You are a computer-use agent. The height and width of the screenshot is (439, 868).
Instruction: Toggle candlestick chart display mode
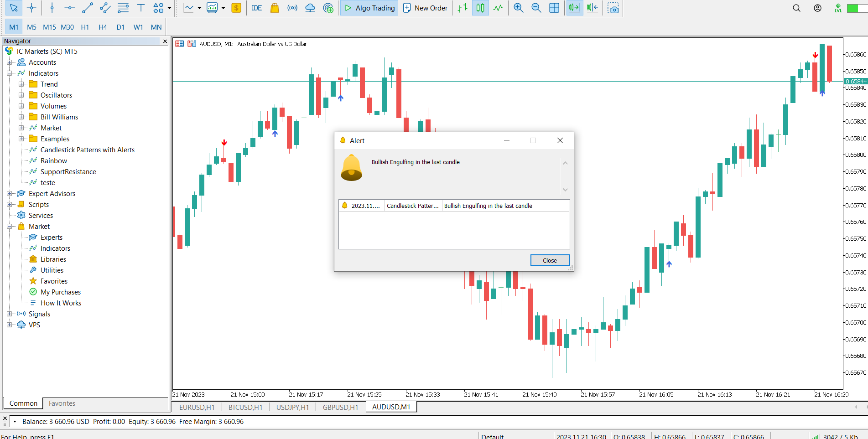[x=480, y=8]
